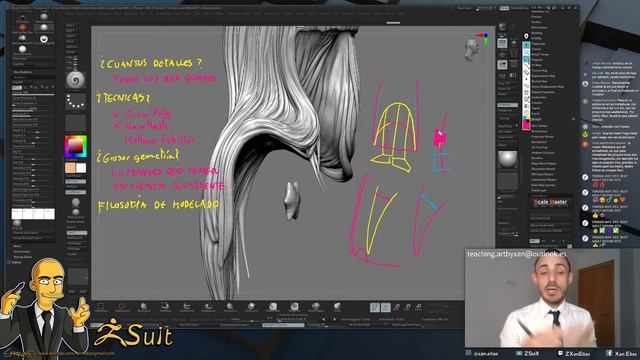
Task: Expand the Environment section
Action: 22,251
